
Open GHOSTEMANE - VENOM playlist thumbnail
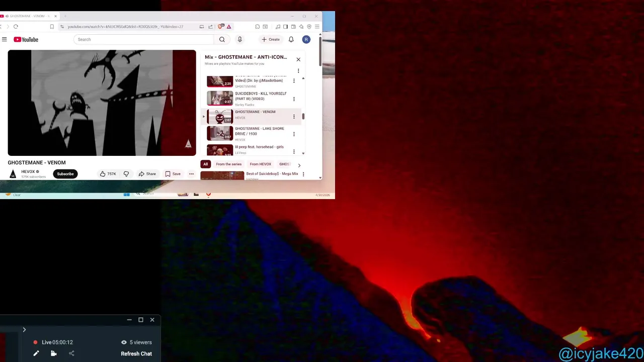point(220,117)
